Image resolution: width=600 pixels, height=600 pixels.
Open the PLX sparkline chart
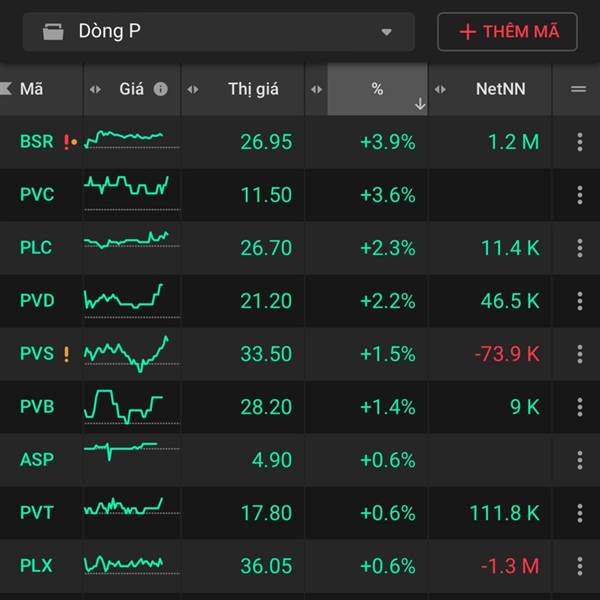tap(131, 565)
